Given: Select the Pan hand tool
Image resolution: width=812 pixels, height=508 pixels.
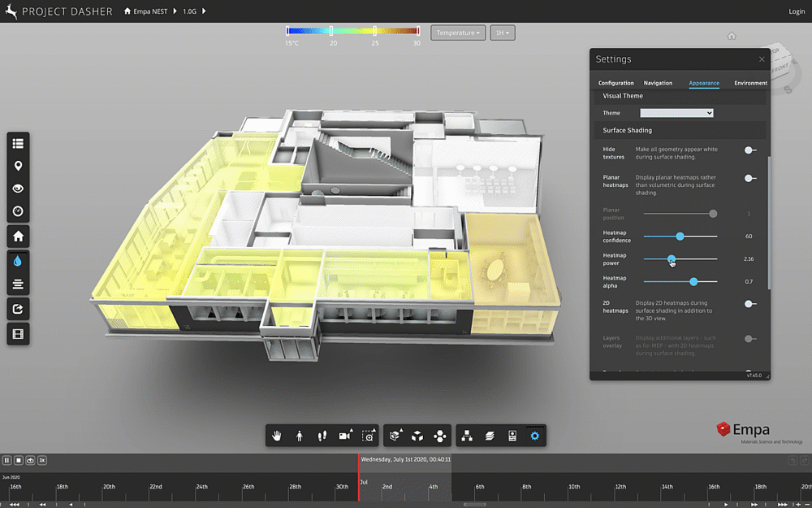Looking at the screenshot, I should pos(277,435).
